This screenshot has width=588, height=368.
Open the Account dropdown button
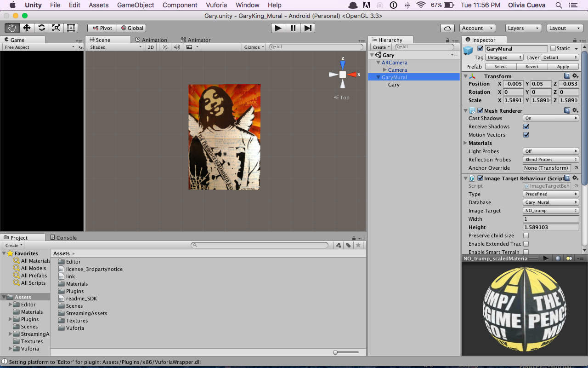(x=477, y=28)
